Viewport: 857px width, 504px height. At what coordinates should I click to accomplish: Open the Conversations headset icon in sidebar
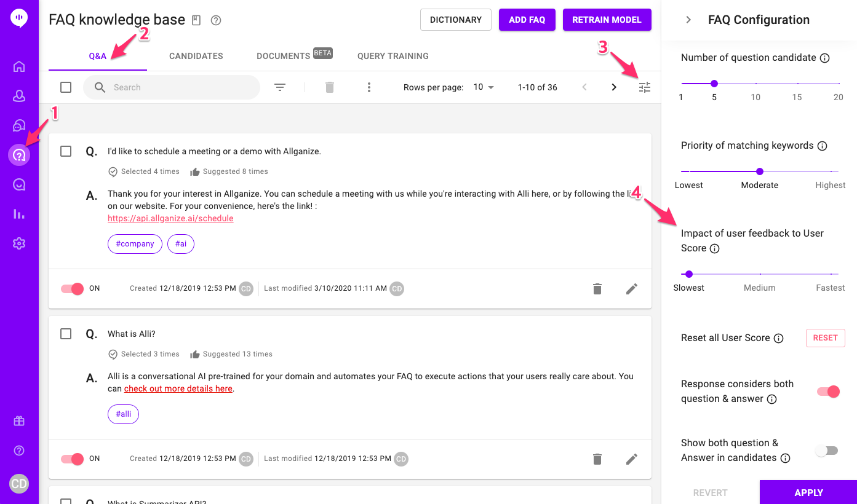(x=19, y=125)
